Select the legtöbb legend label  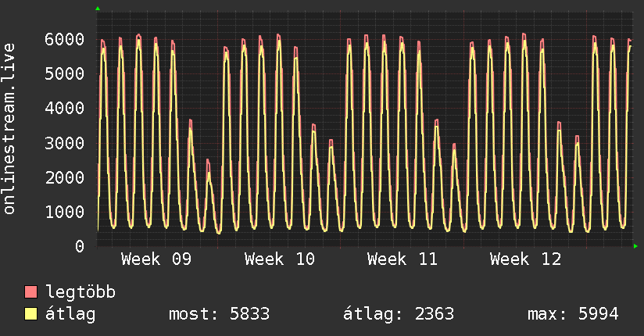pyautogui.click(x=81, y=292)
